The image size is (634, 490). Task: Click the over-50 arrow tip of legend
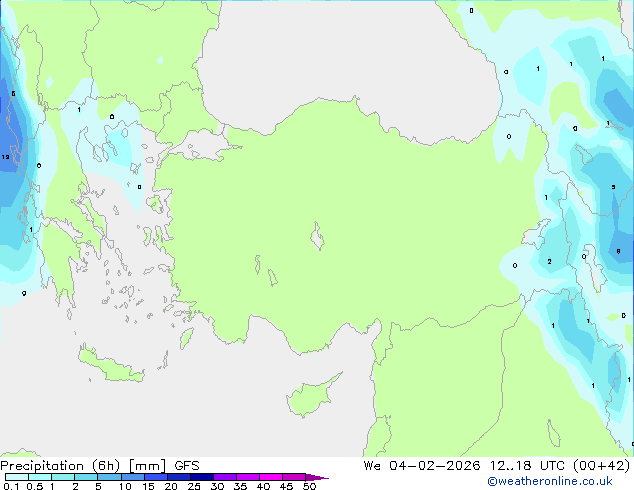pos(317,477)
